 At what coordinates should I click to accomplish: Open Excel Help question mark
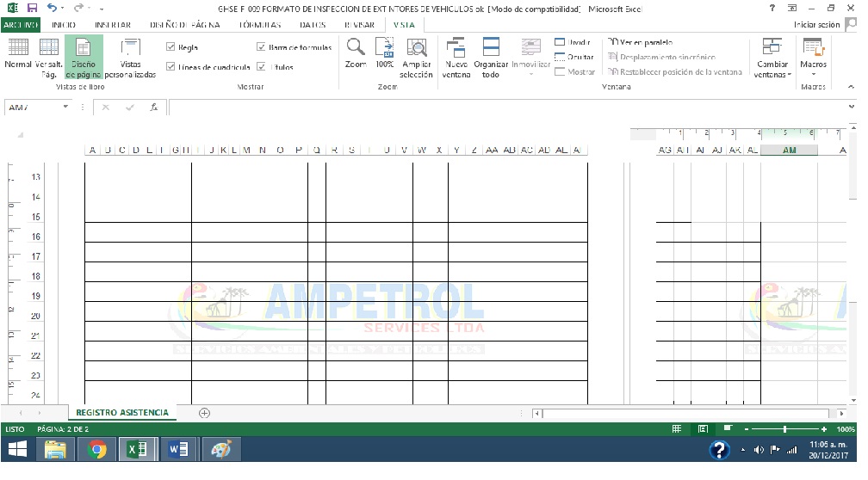(772, 9)
